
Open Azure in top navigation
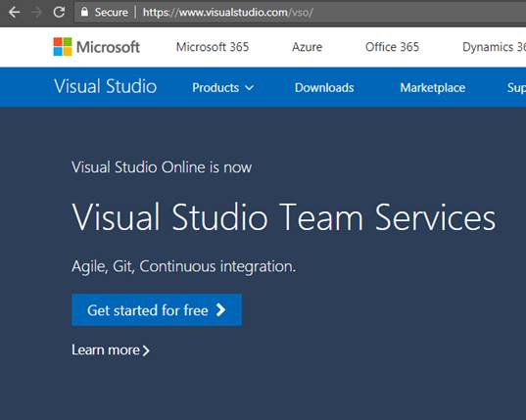pyautogui.click(x=307, y=47)
